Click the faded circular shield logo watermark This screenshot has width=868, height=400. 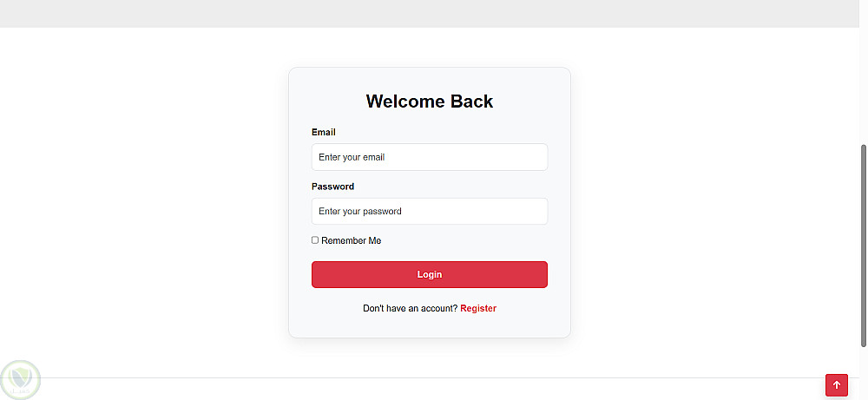coord(21,380)
